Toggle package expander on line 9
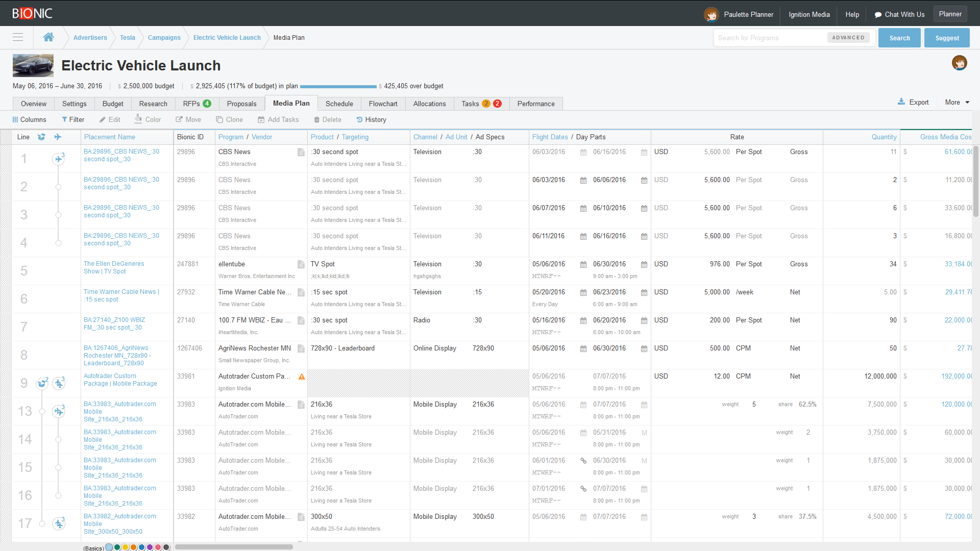Image resolution: width=980 pixels, height=551 pixels. click(x=42, y=383)
